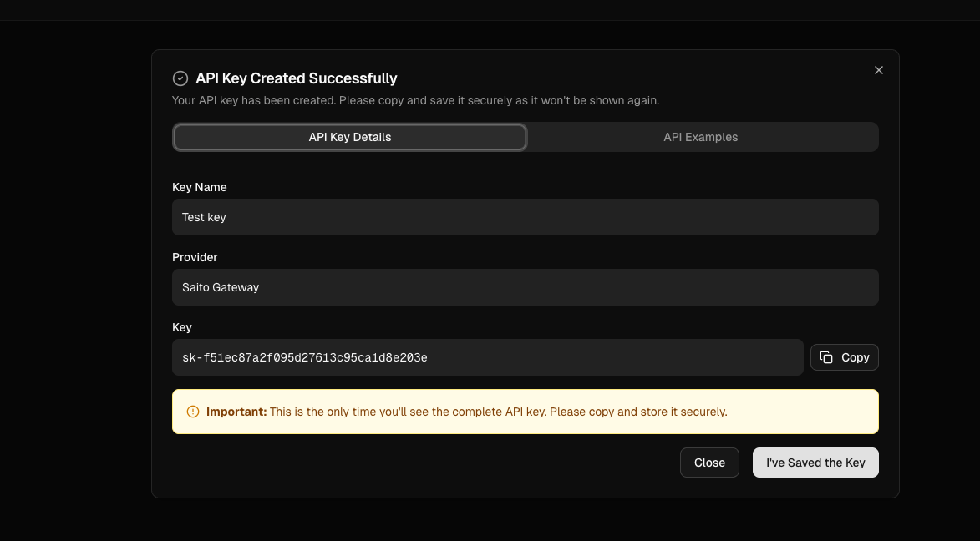980x541 pixels.
Task: Click the Key label above key field
Action: tap(182, 327)
